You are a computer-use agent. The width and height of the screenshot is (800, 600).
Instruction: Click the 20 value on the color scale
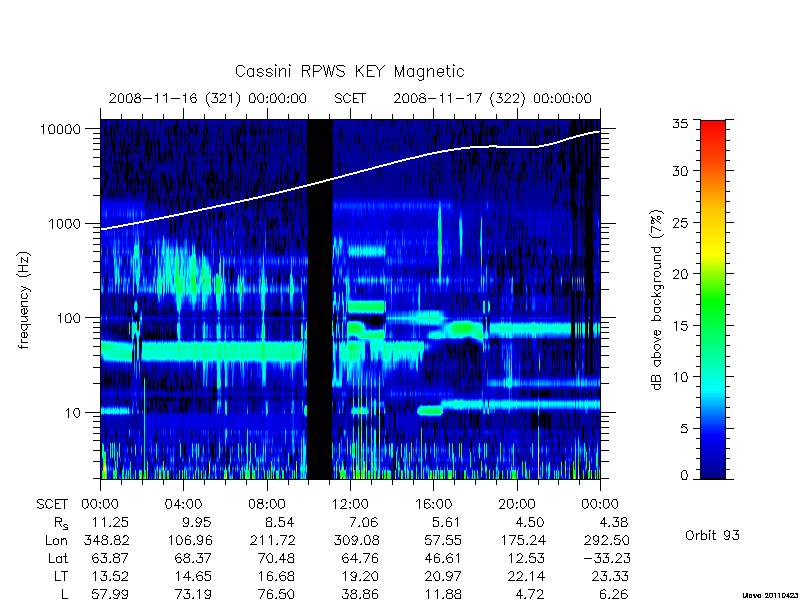(x=680, y=274)
